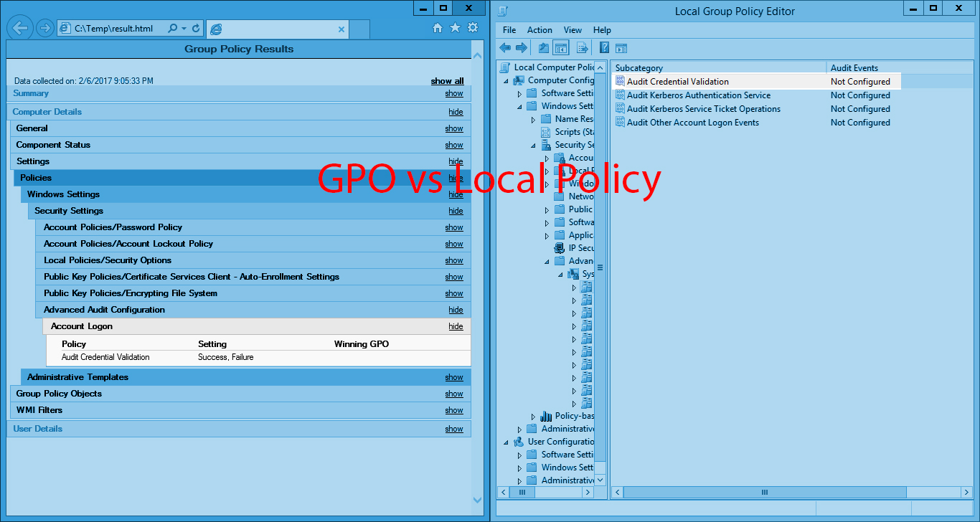Open Favorites via the star icon
Screen dimensions: 980x522
[x=454, y=27]
